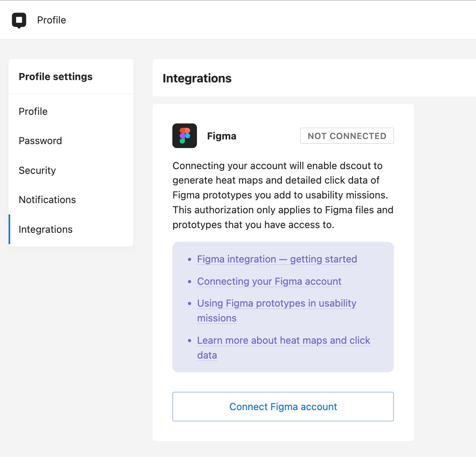
Task: Click Connect Figma account
Action: coord(283,407)
